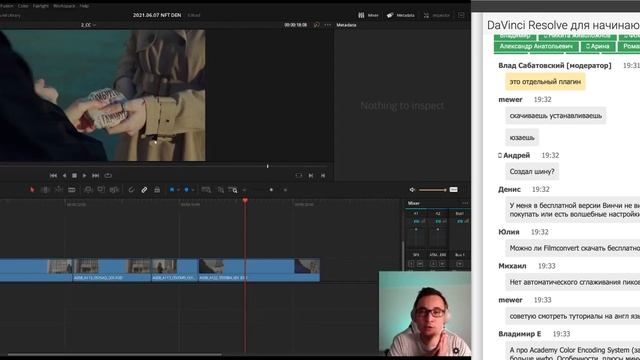Stop playback
Viewport: 640px width, 360px height.
(74, 176)
